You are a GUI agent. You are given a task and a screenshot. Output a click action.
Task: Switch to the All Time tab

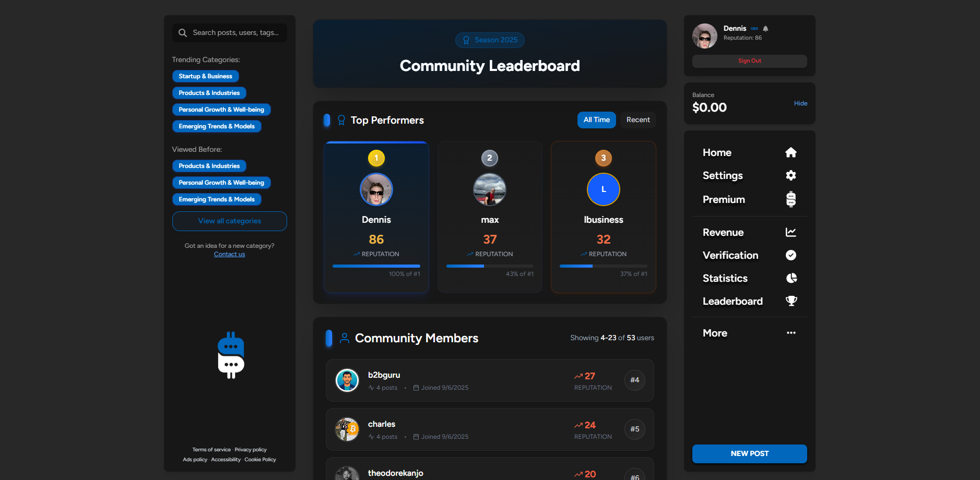point(597,120)
